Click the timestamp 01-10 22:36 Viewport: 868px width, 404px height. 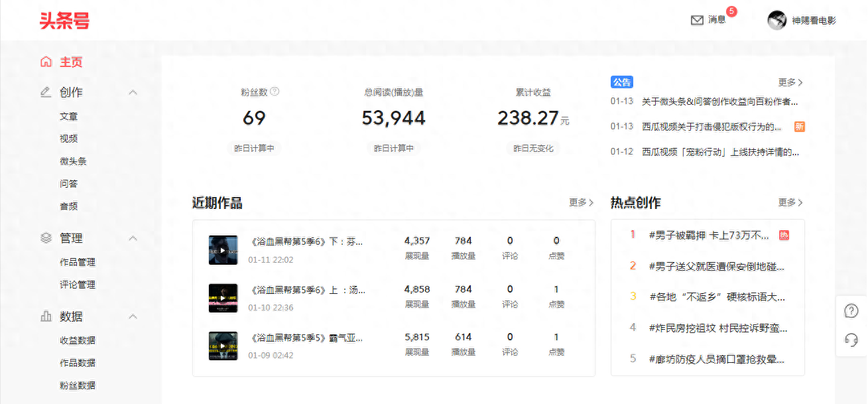(x=271, y=308)
